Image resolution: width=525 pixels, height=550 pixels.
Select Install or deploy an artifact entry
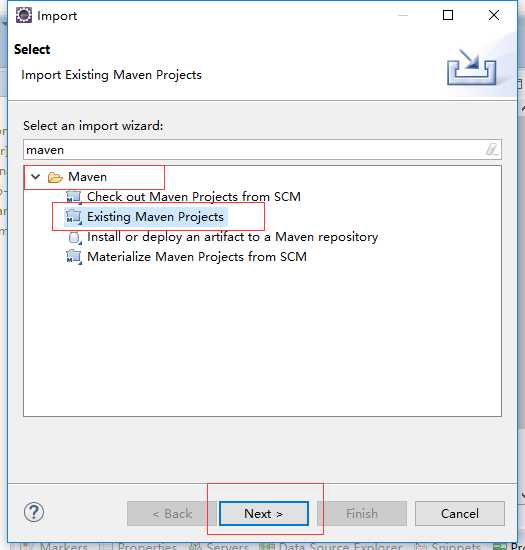pos(232,237)
